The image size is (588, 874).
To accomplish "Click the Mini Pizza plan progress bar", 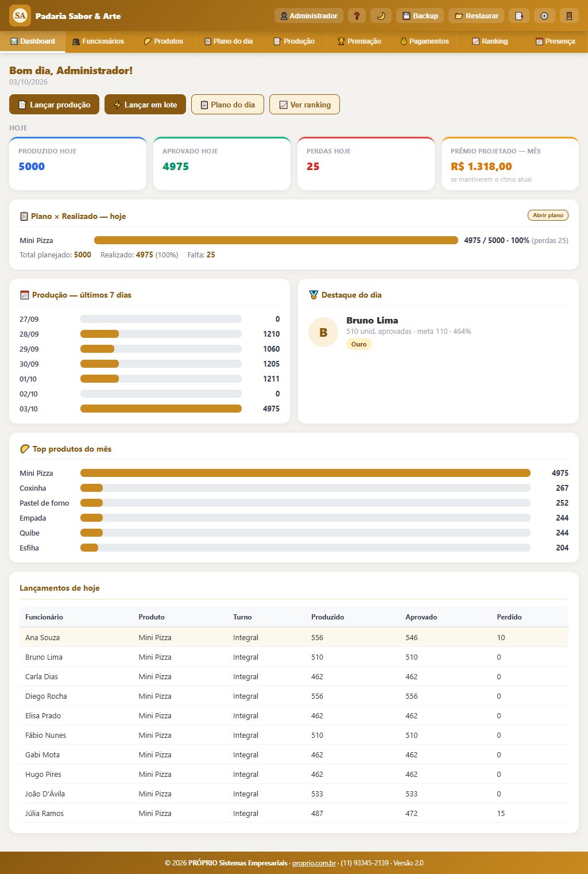I will tap(276, 240).
